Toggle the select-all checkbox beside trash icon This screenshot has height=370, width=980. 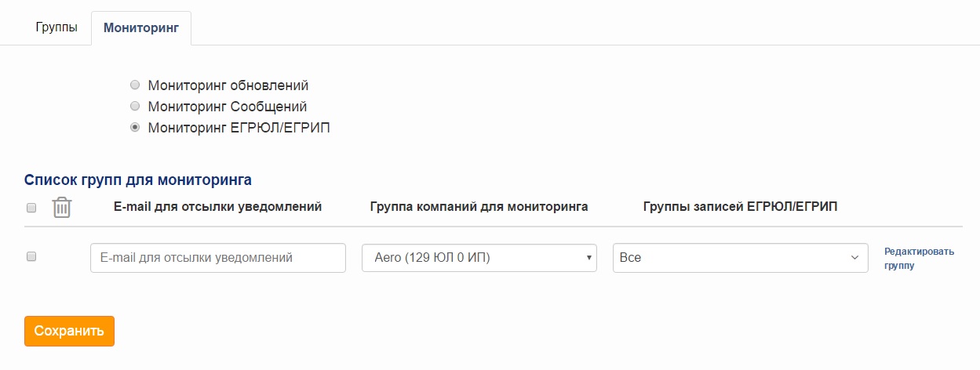31,208
